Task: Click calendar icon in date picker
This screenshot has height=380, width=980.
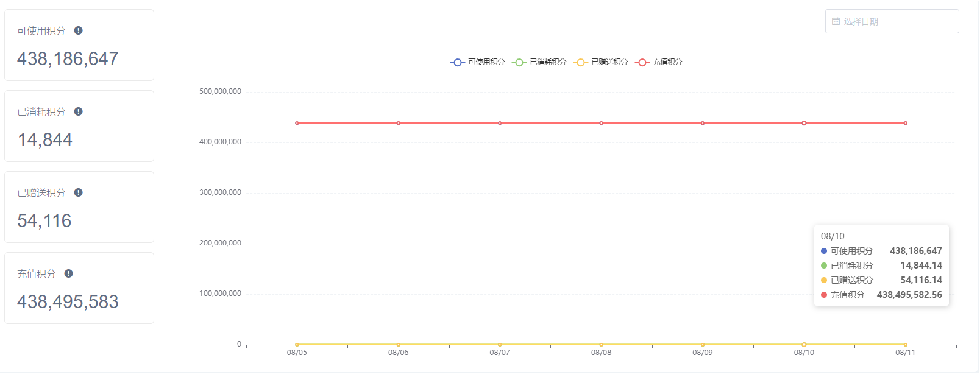Action: point(836,21)
